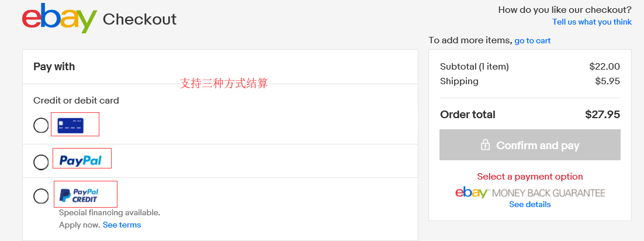Screen dimensions: 644x241
Task: Select the PayPal radio button
Action: pos(41,162)
